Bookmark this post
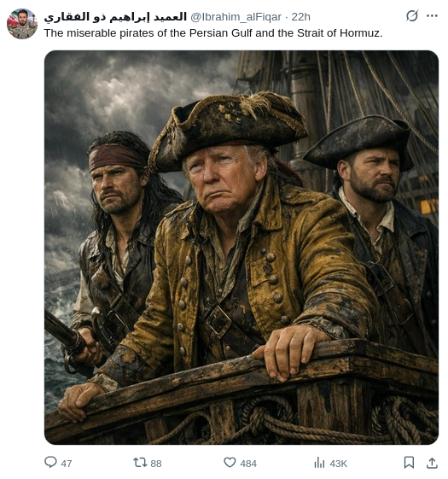 coord(409,463)
